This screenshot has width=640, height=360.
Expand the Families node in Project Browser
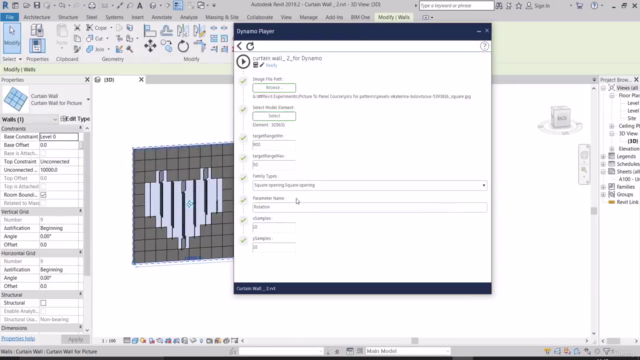point(603,187)
